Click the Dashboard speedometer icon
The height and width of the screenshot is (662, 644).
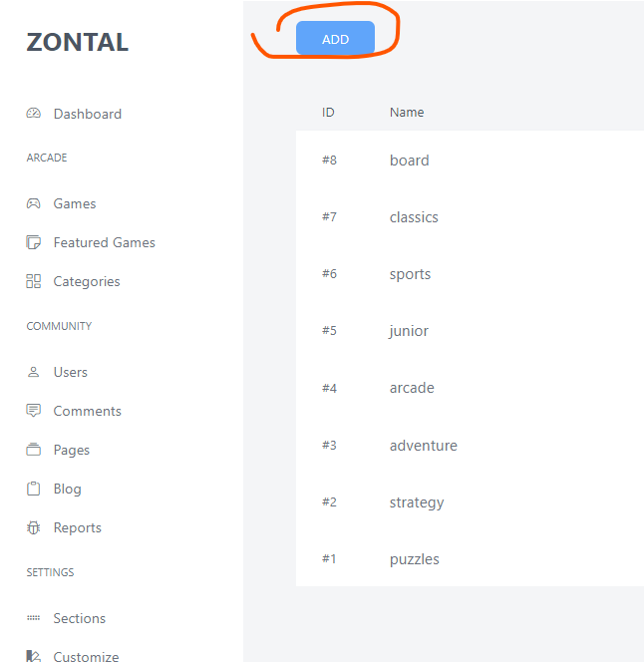point(34,114)
